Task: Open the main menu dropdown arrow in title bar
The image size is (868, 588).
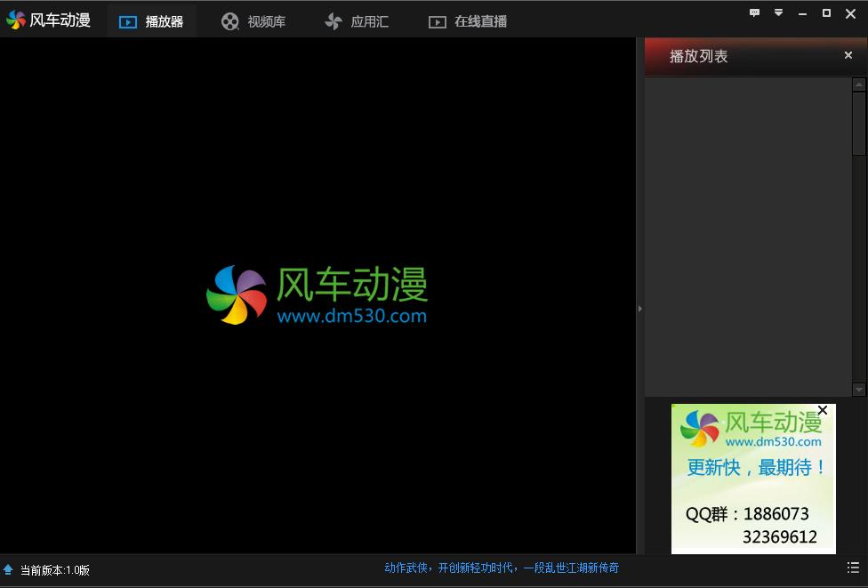Action: click(x=777, y=12)
